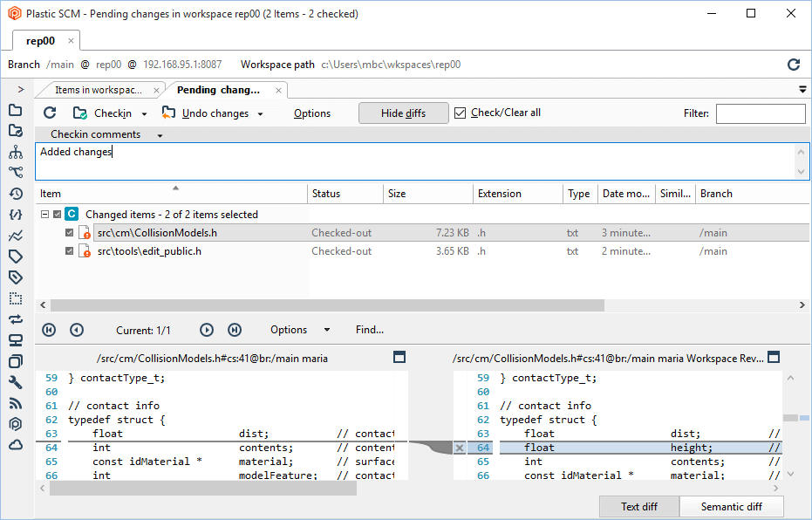Screen dimensions: 812x520
Task: Click the Hide diffs button
Action: pos(404,113)
